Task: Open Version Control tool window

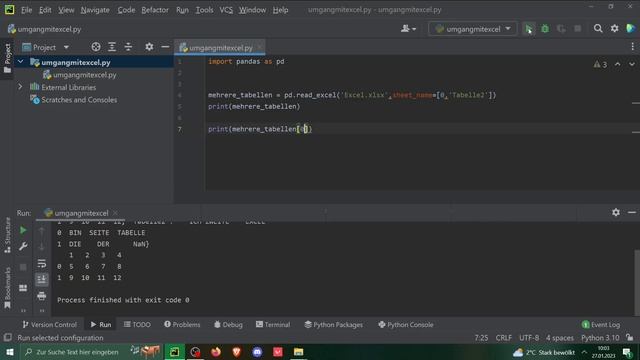Action: (49, 324)
